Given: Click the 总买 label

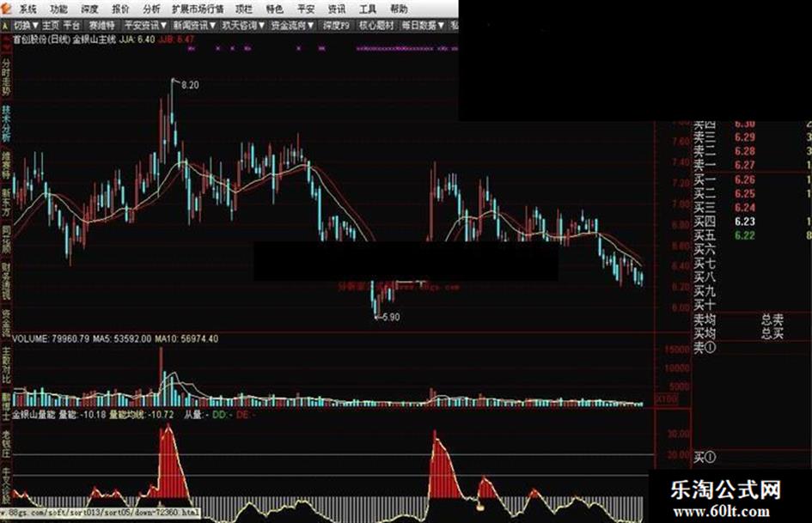Looking at the screenshot, I should (x=772, y=333).
